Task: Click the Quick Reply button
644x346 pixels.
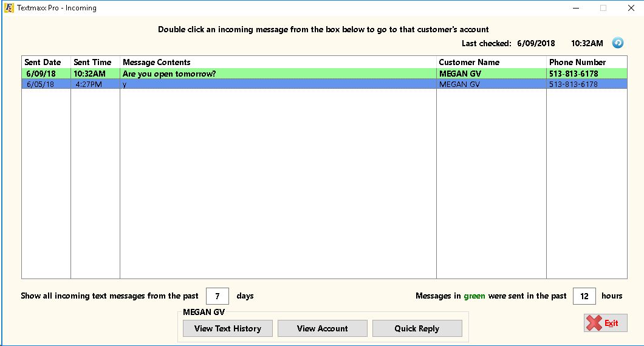Action: pos(417,328)
